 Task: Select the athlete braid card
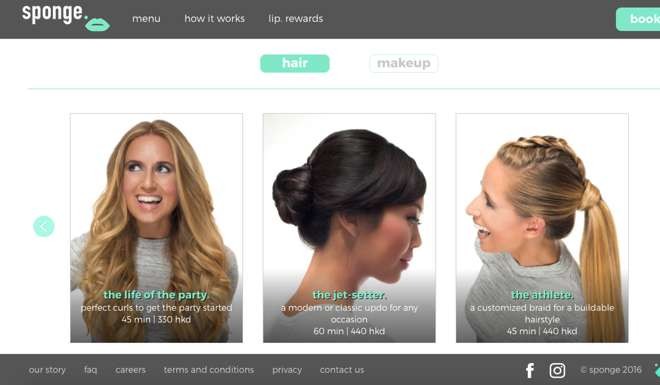tap(542, 228)
